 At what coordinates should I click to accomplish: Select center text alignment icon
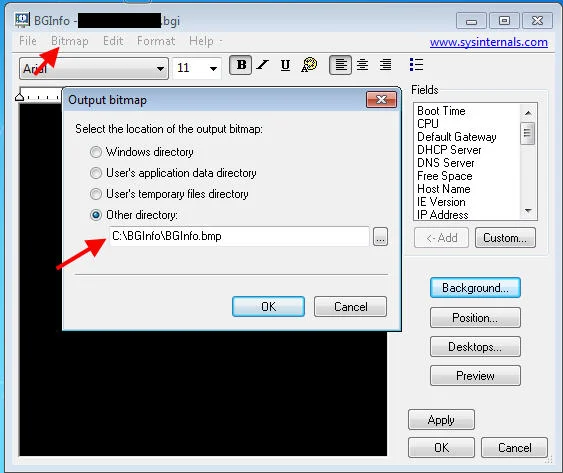(362, 65)
